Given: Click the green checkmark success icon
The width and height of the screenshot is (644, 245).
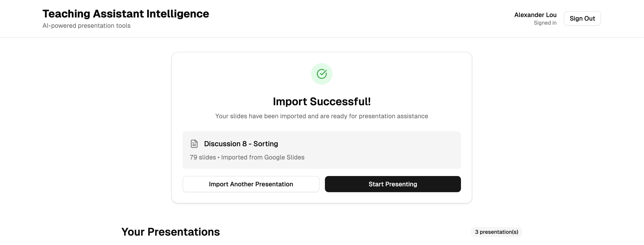Looking at the screenshot, I should [322, 74].
